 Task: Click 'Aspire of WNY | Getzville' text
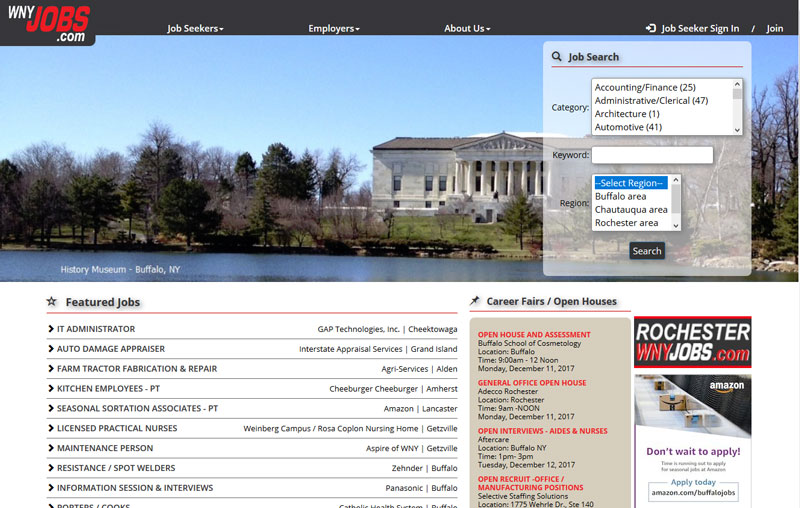point(411,449)
